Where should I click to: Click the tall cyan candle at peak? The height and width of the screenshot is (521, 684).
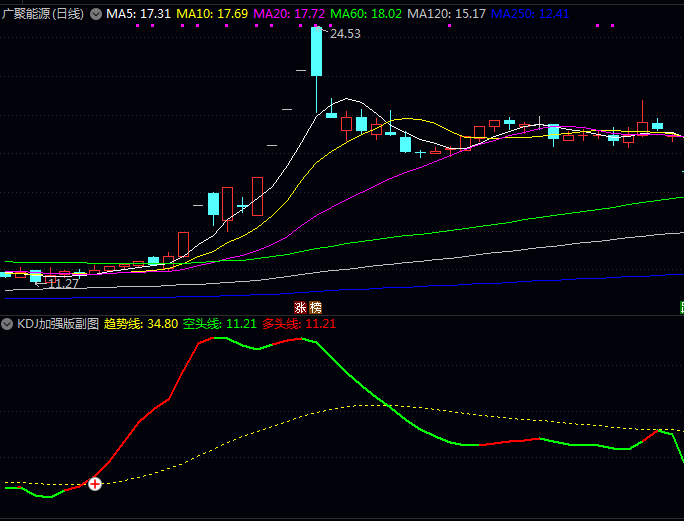tap(316, 52)
